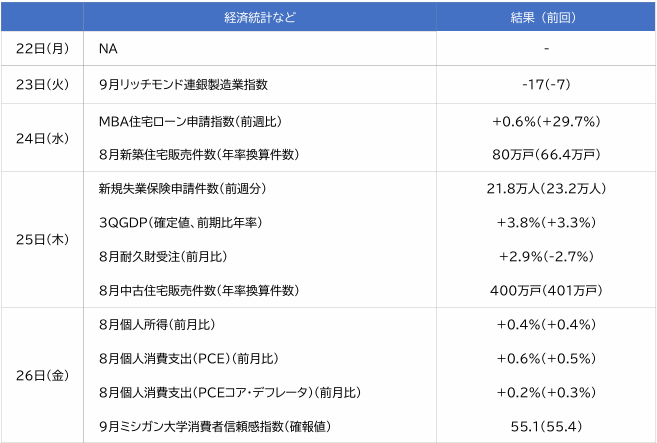Screen dimensions: 657x443
Task: Select the 25日(木) date cell
Action: (42, 240)
